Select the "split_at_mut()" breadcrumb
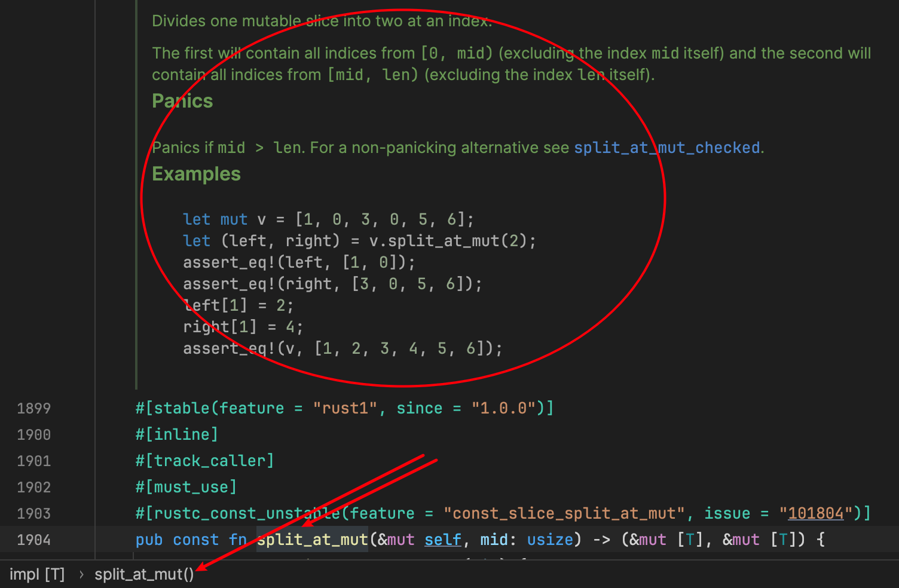Viewport: 899px width, 588px height. click(144, 574)
